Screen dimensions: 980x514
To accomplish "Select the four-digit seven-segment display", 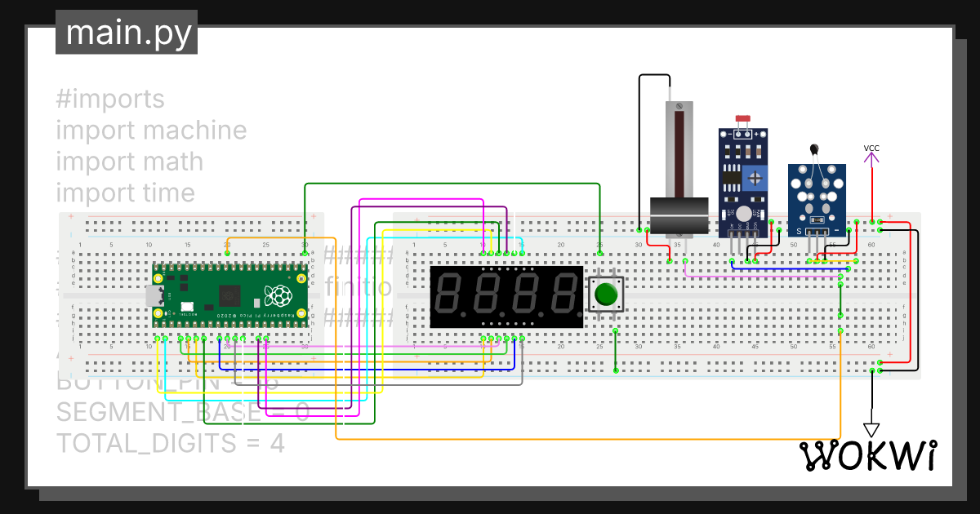I will (x=506, y=297).
